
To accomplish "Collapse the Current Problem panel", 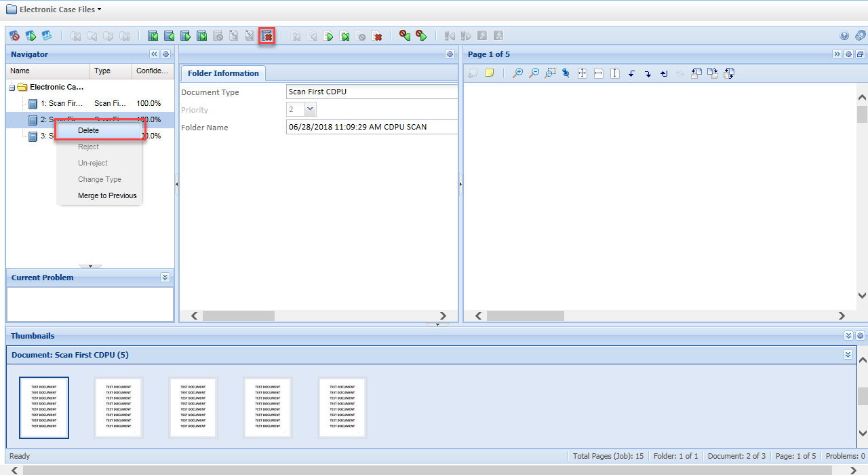I will (165, 278).
